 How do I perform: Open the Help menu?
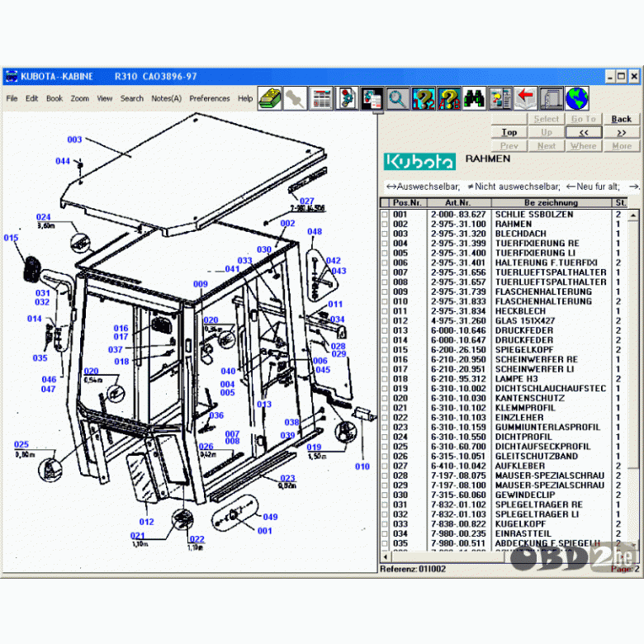245,98
